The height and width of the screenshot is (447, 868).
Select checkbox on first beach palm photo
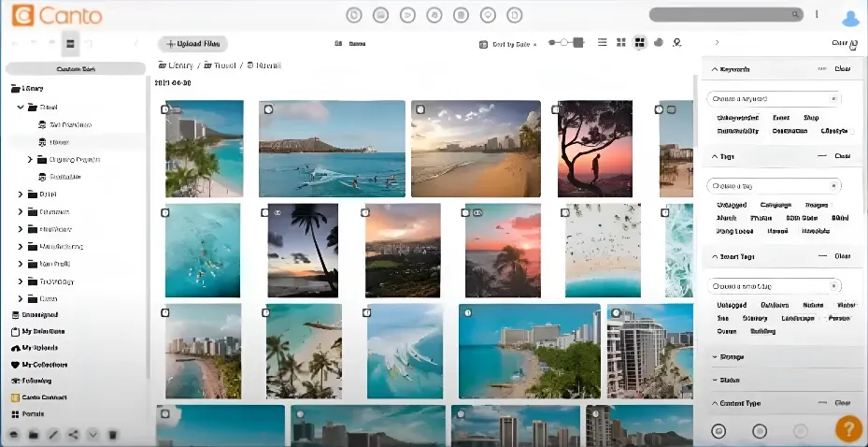click(165, 109)
